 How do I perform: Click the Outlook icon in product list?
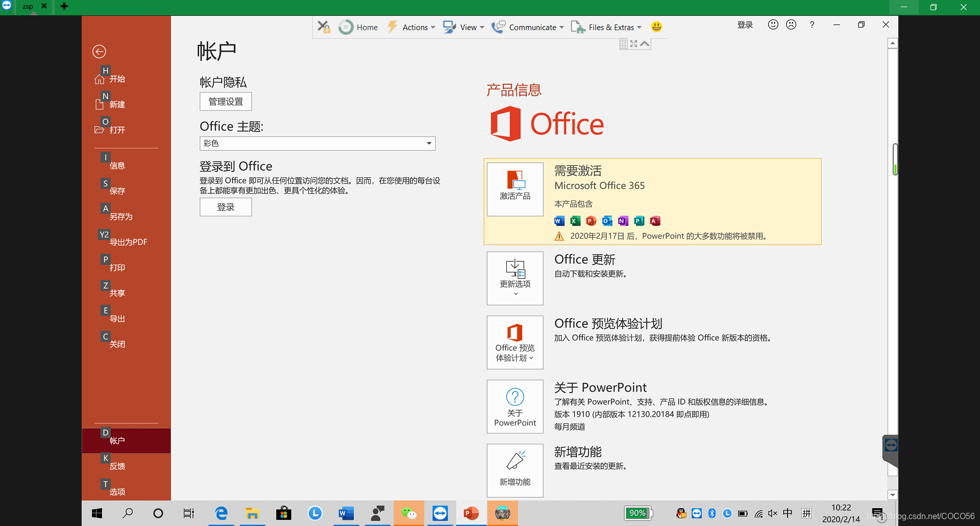[607, 221]
